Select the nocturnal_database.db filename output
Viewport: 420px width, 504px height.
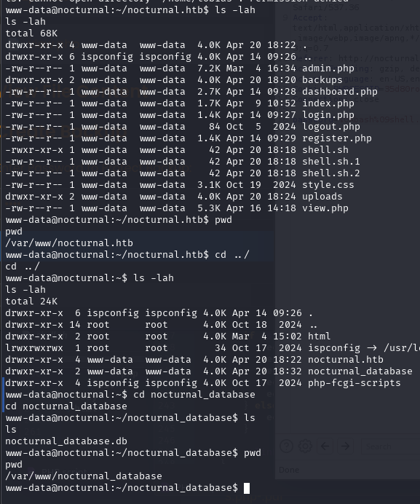click(x=66, y=441)
